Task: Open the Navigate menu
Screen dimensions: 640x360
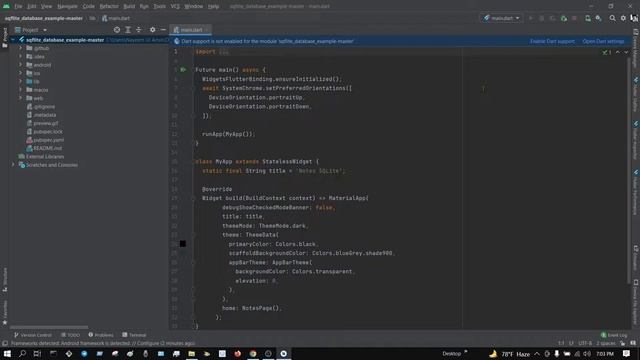Action: (x=67, y=7)
